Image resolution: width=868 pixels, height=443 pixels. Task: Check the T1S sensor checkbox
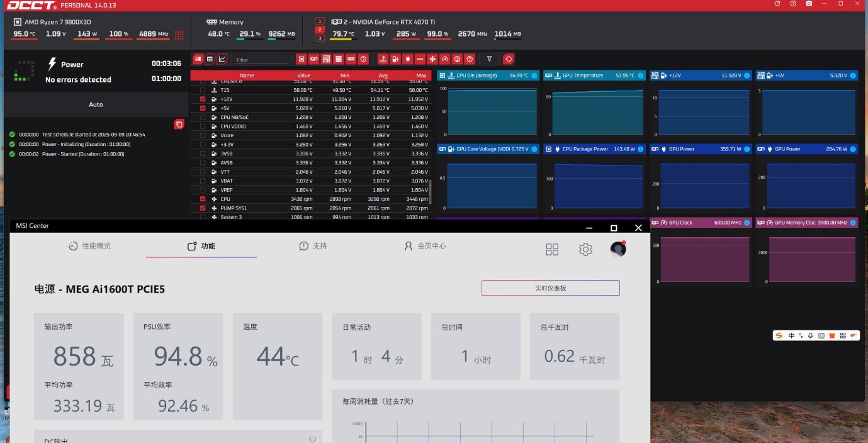[203, 90]
